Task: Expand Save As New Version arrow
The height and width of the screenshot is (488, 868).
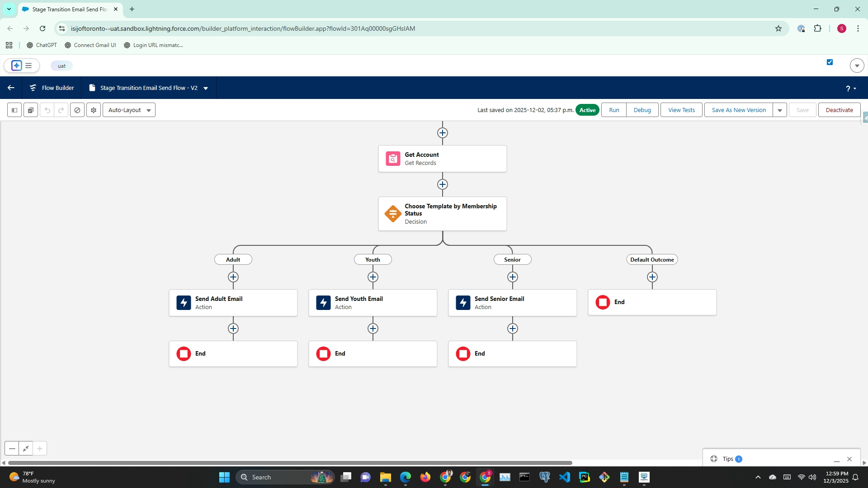Action: (780, 110)
